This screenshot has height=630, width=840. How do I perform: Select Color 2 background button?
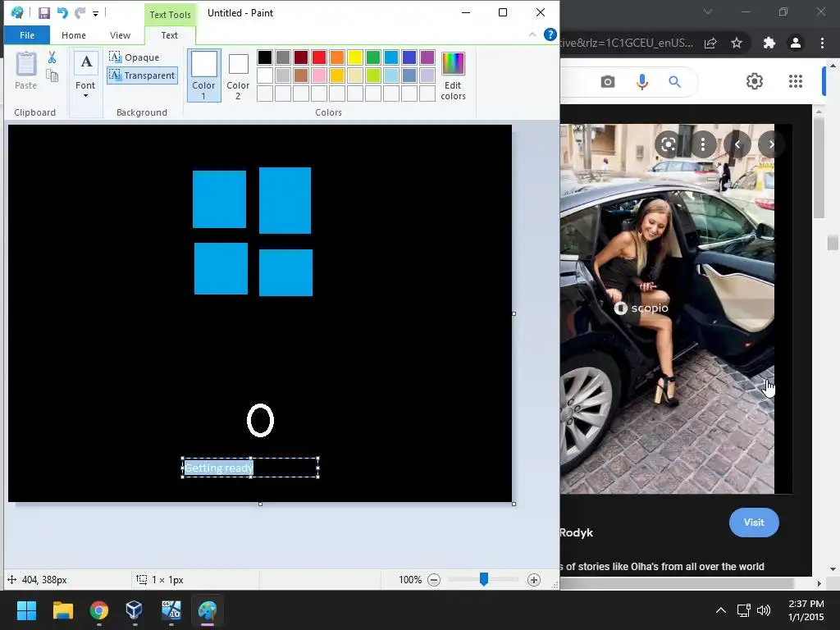238,76
